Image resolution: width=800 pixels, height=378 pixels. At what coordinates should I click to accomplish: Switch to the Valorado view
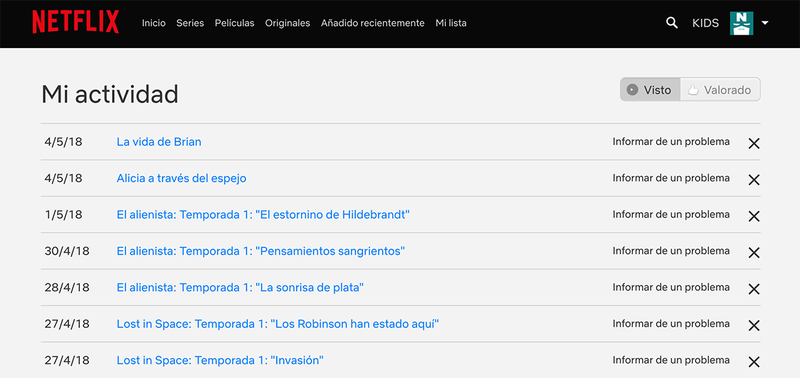720,90
